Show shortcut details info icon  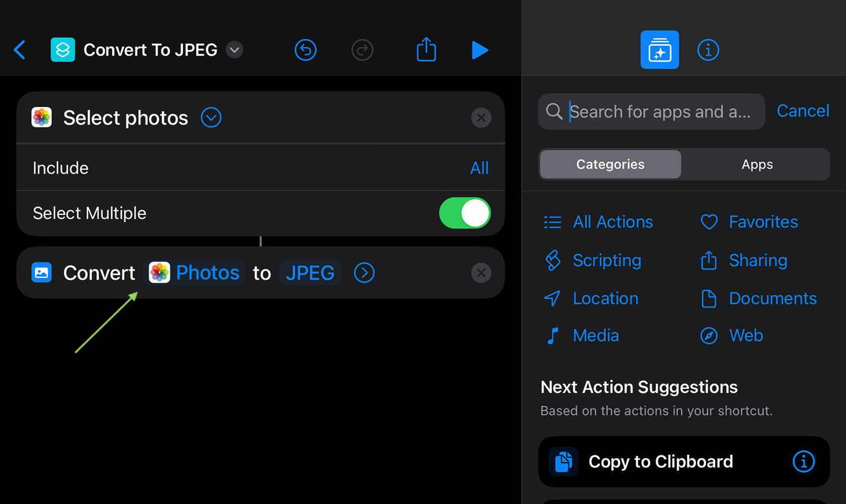(x=708, y=50)
